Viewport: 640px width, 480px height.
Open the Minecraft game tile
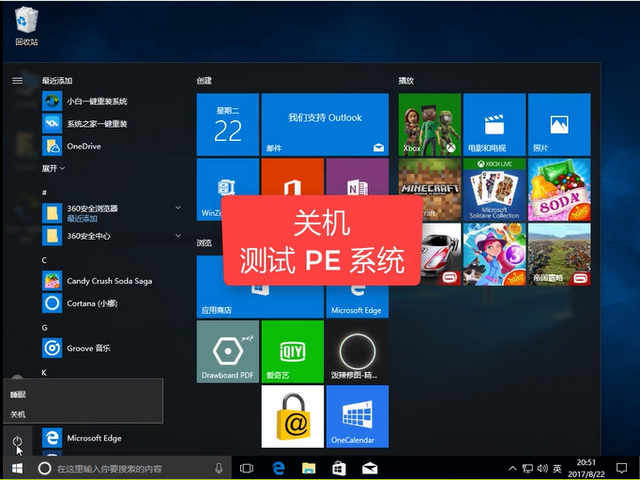(429, 188)
